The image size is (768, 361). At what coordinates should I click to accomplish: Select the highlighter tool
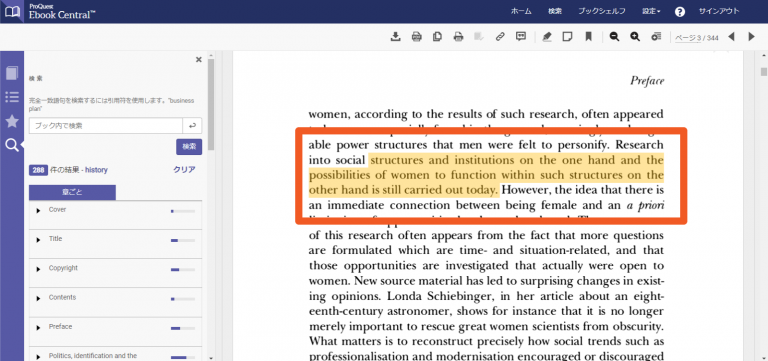(x=547, y=37)
